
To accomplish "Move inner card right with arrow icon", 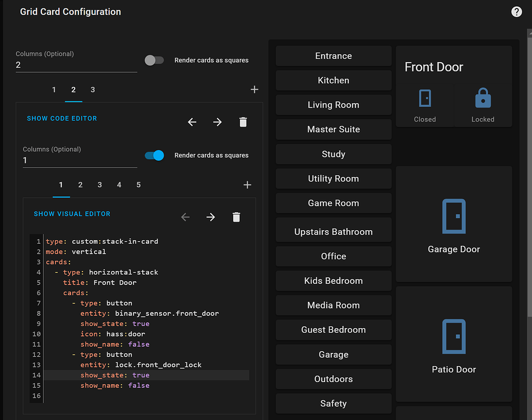I will [x=211, y=217].
